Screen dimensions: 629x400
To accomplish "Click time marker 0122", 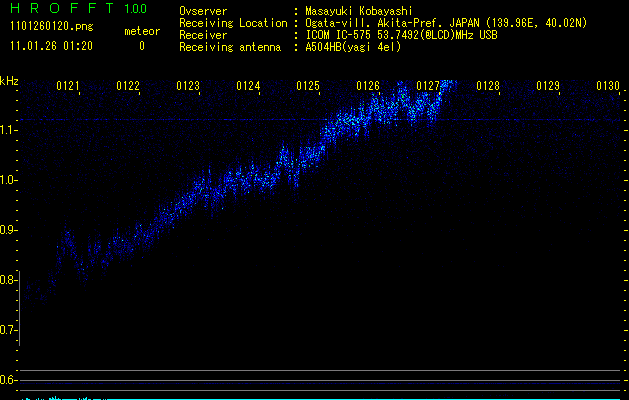I will click(128, 86).
